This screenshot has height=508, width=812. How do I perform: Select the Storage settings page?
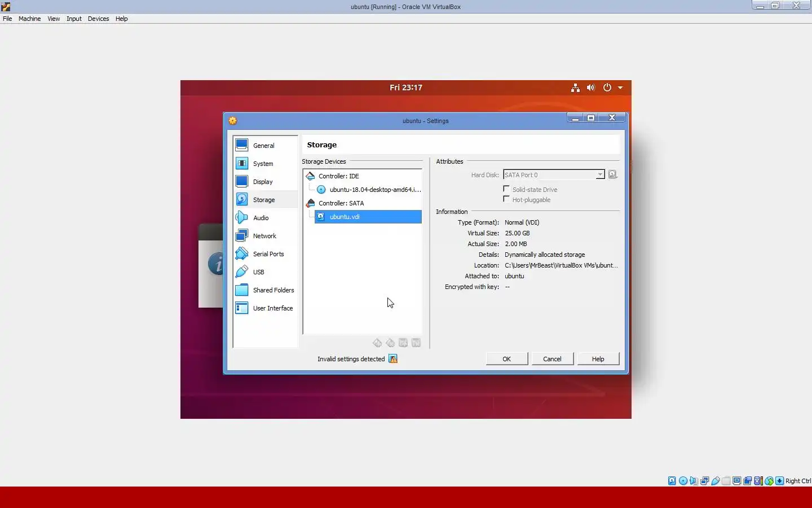pos(265,199)
